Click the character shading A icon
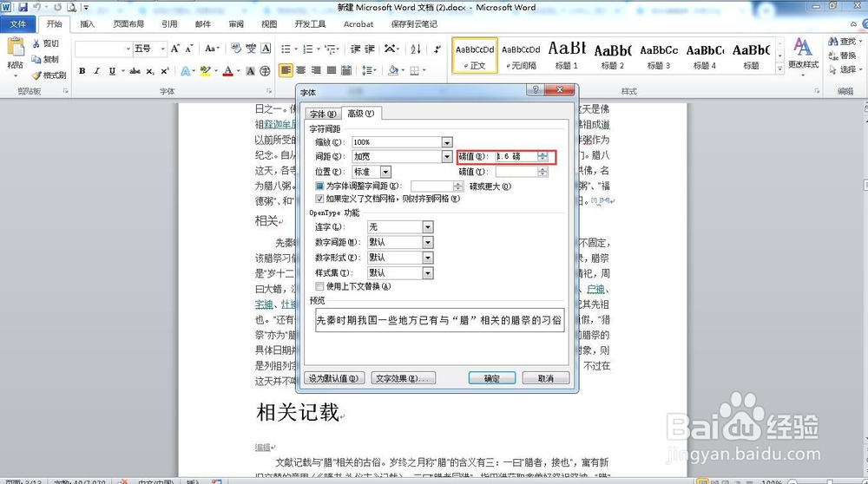 point(250,71)
